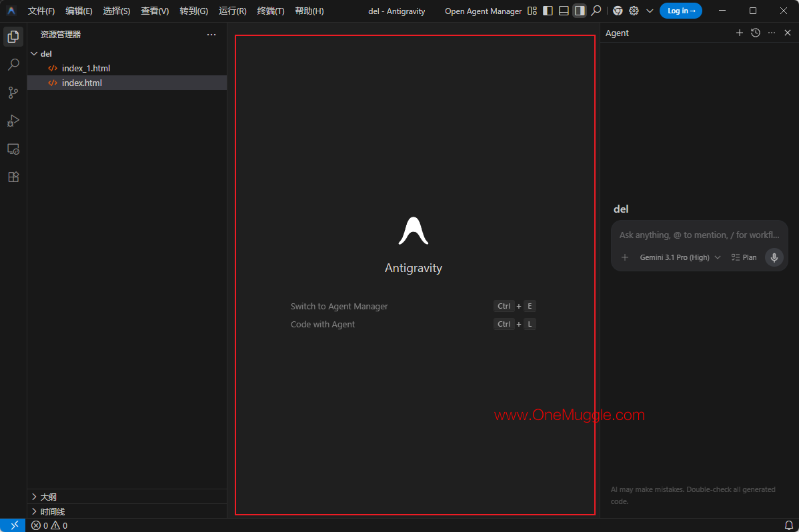Click the Antigravity logo in title bar
Viewport: 799px width, 532px height.
click(x=11, y=11)
